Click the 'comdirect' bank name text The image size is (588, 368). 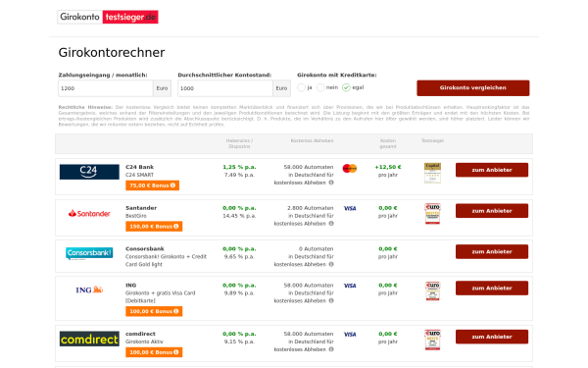(140, 334)
